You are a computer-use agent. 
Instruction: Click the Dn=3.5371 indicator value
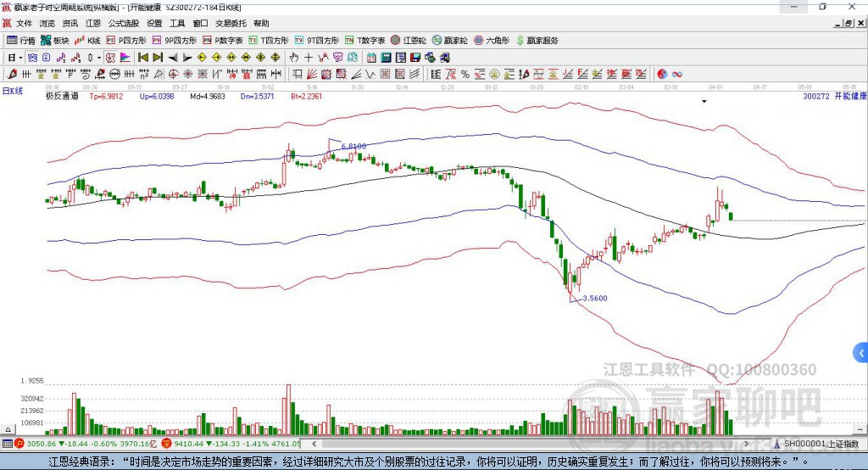click(258, 96)
